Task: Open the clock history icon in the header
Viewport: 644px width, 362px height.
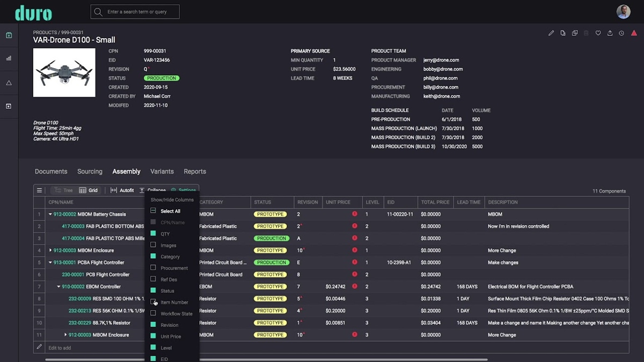Action: tap(621, 33)
